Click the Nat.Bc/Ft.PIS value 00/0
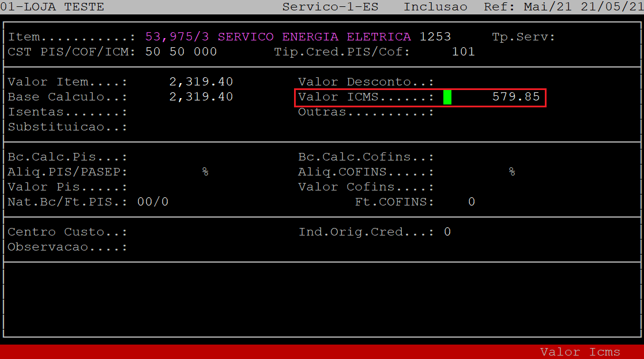 coord(153,202)
